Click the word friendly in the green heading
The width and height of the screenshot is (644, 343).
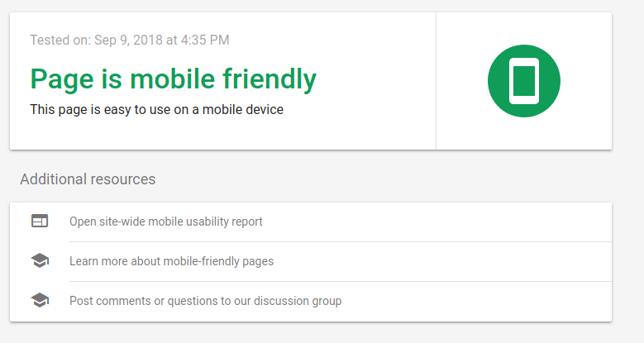[x=270, y=79]
